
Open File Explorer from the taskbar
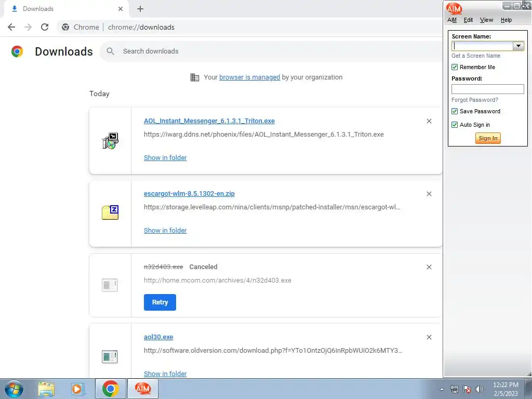pyautogui.click(x=46, y=389)
